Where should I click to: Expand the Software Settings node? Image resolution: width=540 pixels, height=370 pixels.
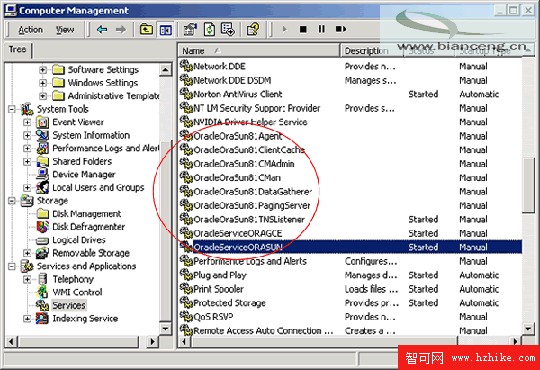point(43,70)
